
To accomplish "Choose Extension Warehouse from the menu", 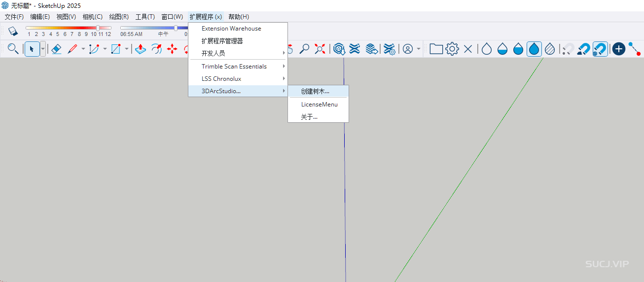I will click(238, 29).
